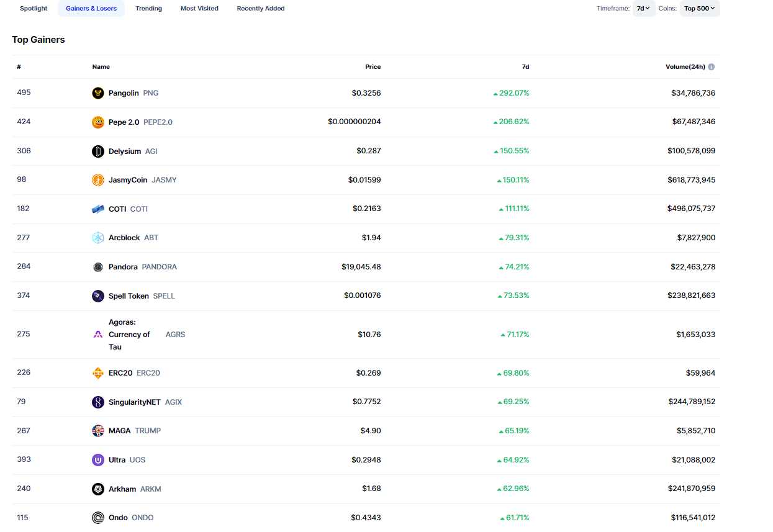The width and height of the screenshot is (773, 532).
Task: Click the Ultra UOS purple icon
Action: tap(97, 460)
